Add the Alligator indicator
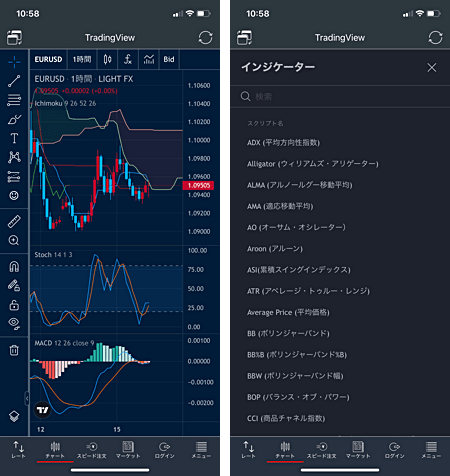The width and height of the screenshot is (450, 476). coord(313,164)
